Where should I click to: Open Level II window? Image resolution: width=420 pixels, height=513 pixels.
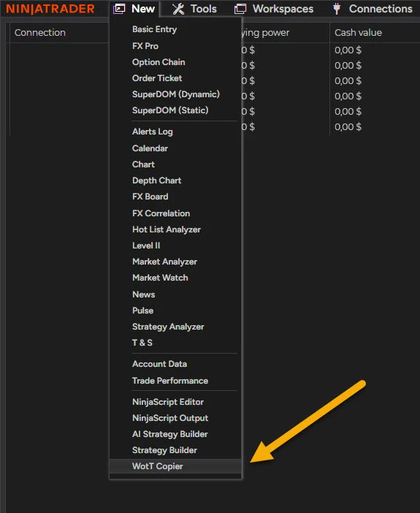coord(146,246)
